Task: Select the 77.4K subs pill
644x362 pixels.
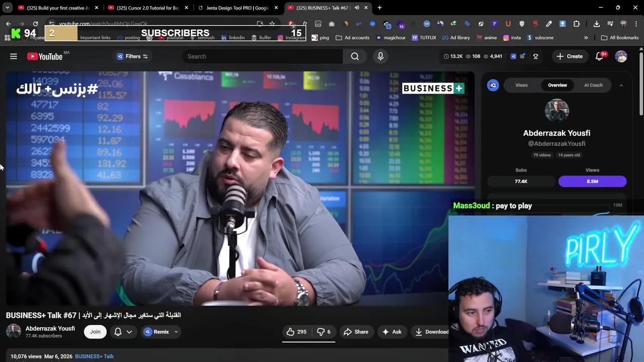Action: tap(521, 182)
